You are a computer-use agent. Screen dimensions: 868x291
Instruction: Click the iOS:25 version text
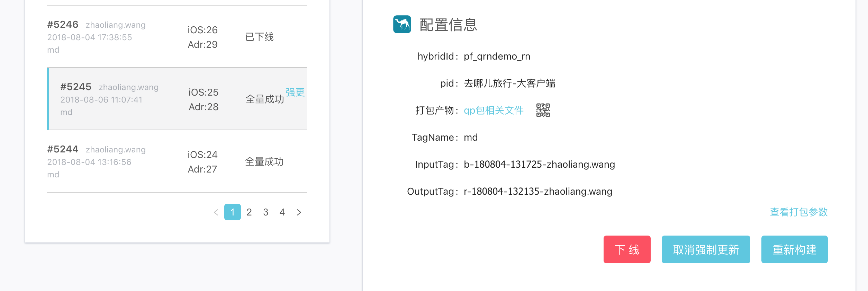click(x=204, y=92)
